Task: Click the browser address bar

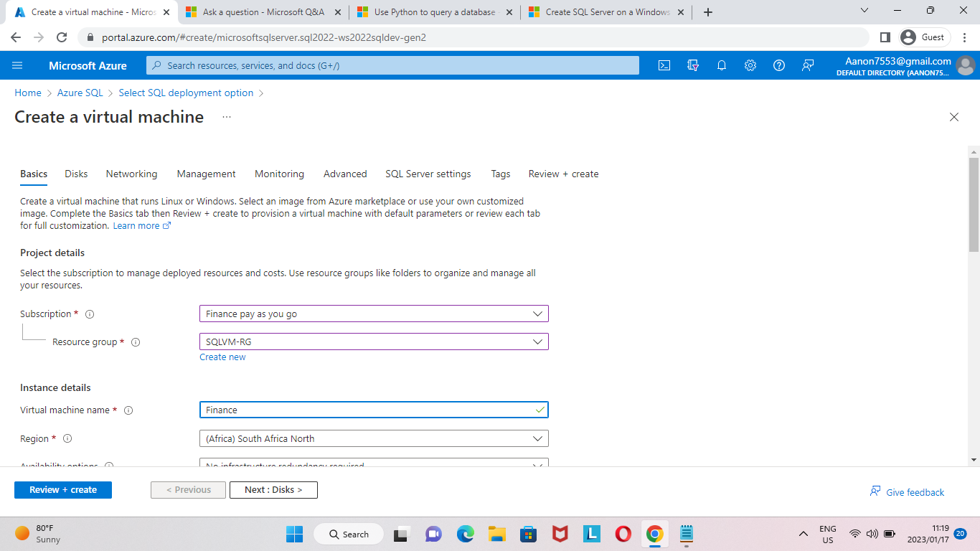Action: pos(473,37)
